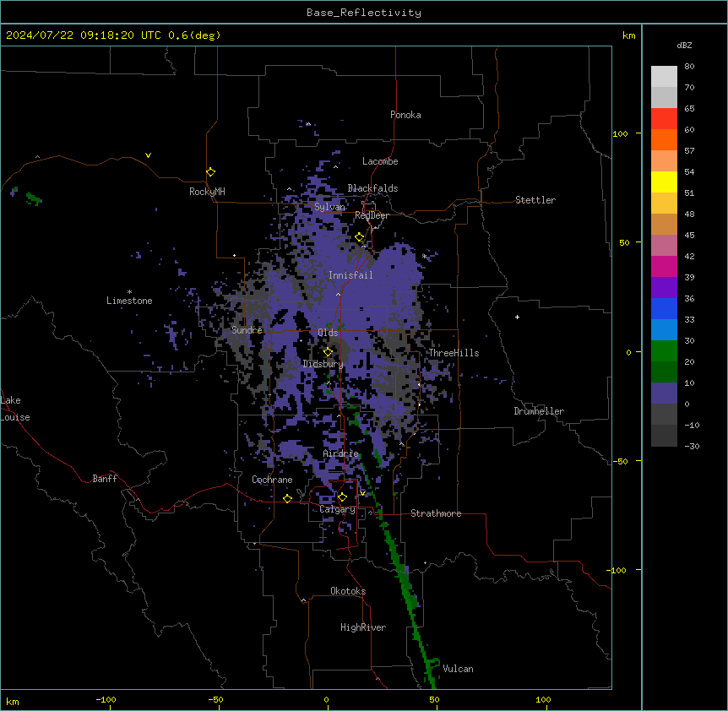
Task: Click the white asterisk east of Innisfail
Action: tap(424, 256)
